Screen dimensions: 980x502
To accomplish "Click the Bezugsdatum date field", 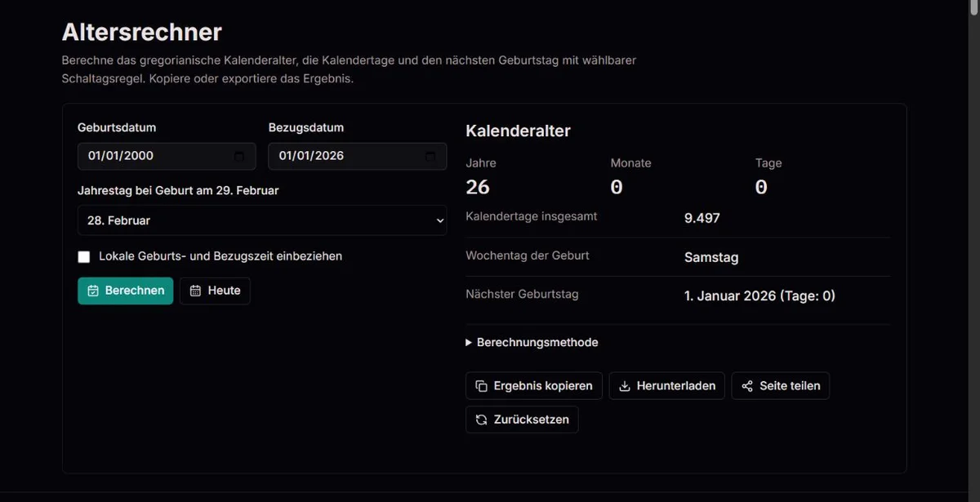I will (358, 156).
